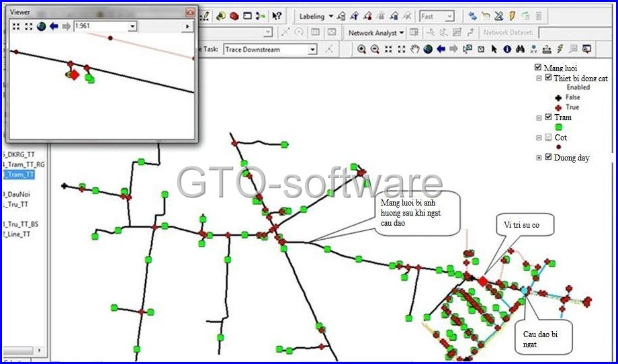The image size is (618, 364).
Task: Toggle the Duong day layer checkbox
Action: pyautogui.click(x=548, y=156)
